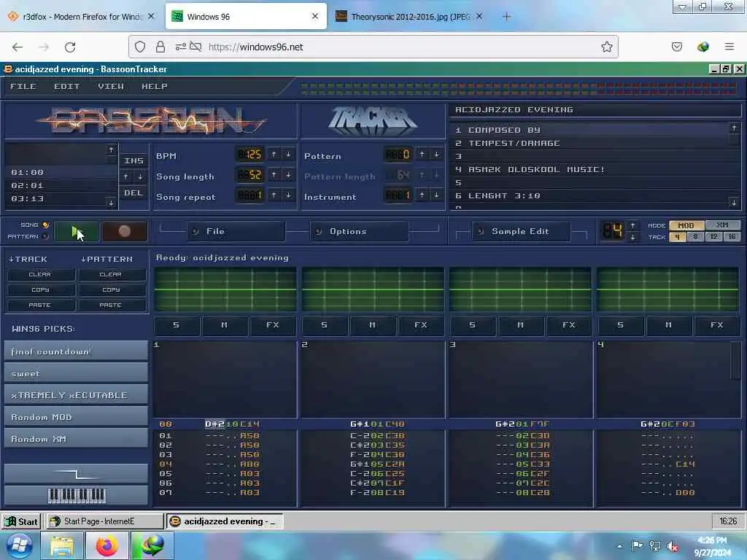The image size is (747, 560).
Task: Open Firefox from Windows taskbar
Action: [107, 545]
